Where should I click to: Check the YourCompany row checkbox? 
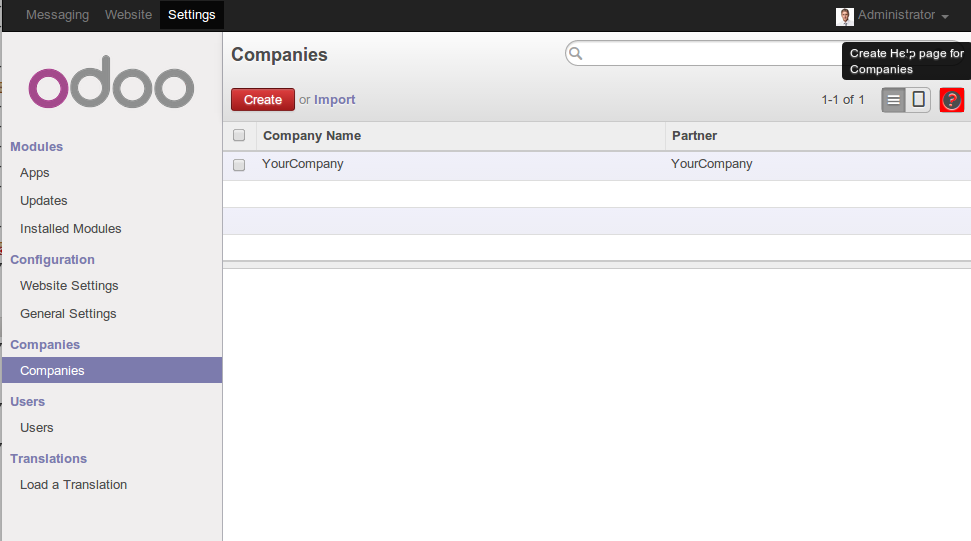(x=239, y=165)
